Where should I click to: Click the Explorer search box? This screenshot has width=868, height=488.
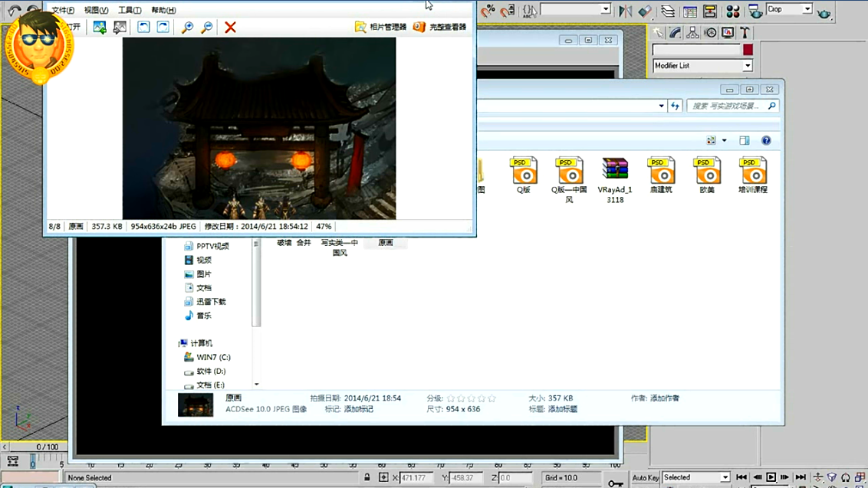click(732, 106)
